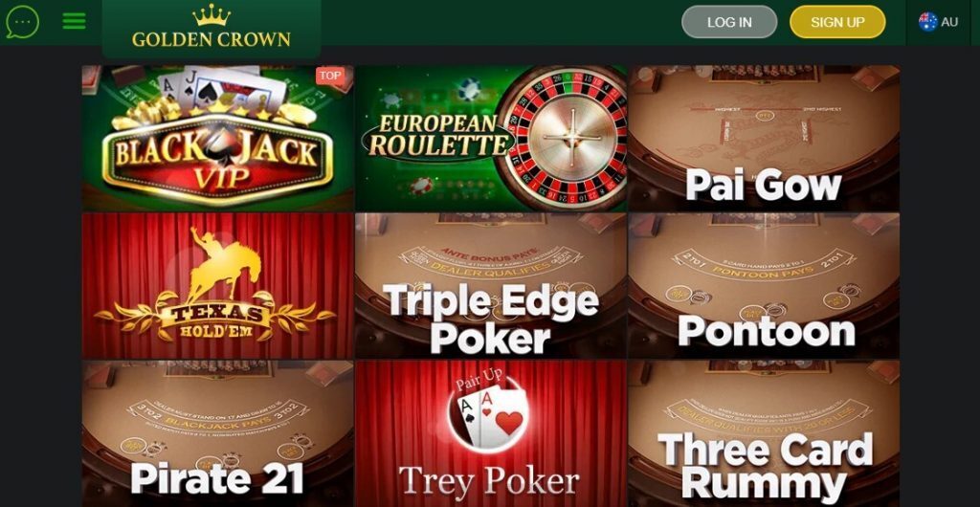Click the Pair Up cards emblem

point(489,411)
